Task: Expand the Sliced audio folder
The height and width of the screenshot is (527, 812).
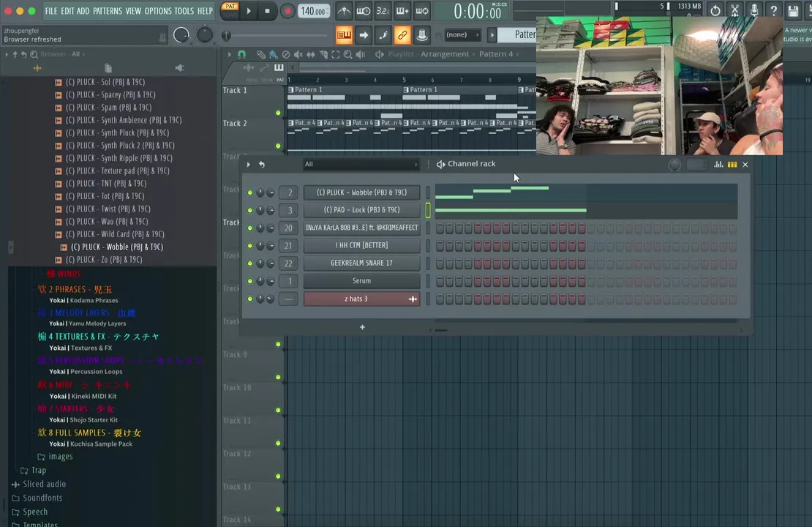Action: [x=39, y=484]
